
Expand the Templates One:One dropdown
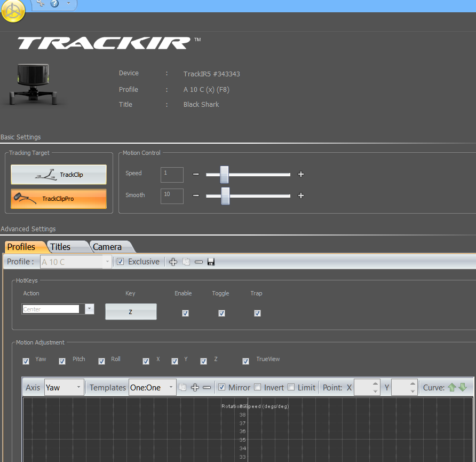coord(153,387)
